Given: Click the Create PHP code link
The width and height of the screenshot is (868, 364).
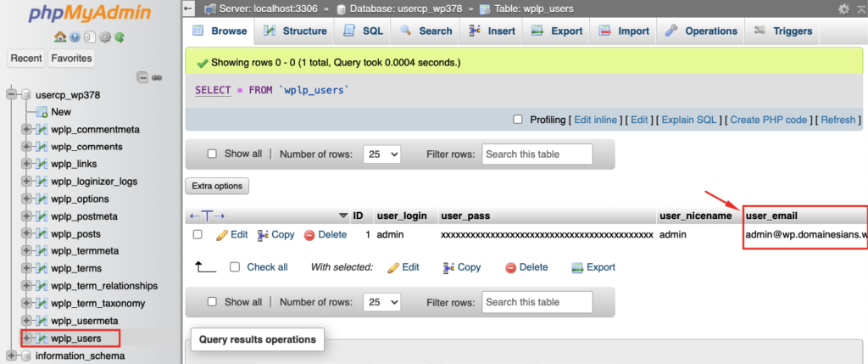Looking at the screenshot, I should pos(768,120).
